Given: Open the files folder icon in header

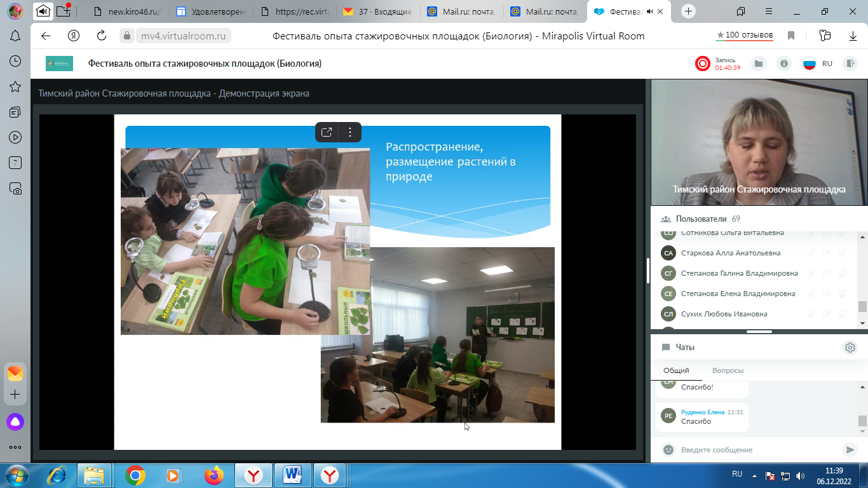Looking at the screenshot, I should (x=758, y=64).
